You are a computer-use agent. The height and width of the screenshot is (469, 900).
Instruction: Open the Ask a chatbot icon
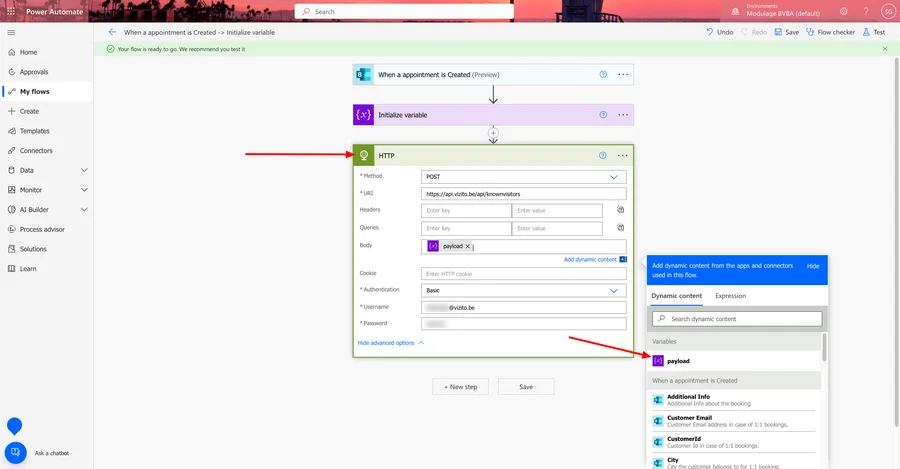pos(15,452)
